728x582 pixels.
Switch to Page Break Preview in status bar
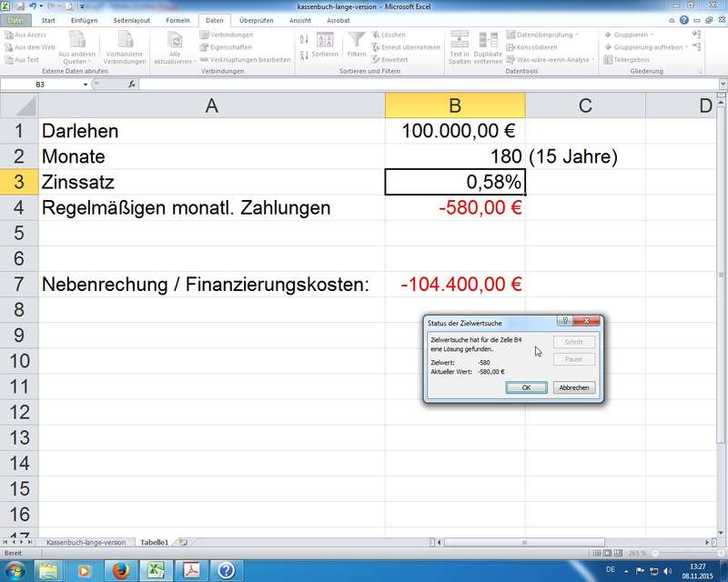[x=618, y=553]
